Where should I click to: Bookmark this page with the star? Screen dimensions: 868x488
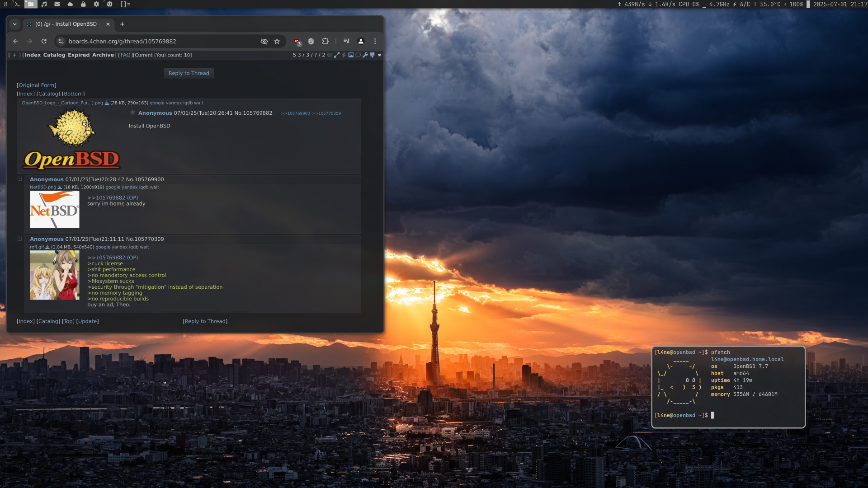277,41
